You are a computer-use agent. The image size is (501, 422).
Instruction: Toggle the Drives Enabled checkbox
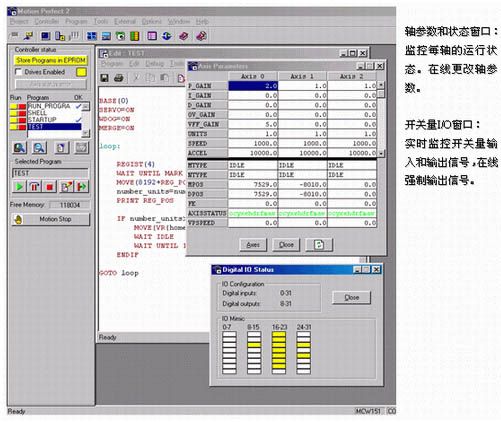19,72
